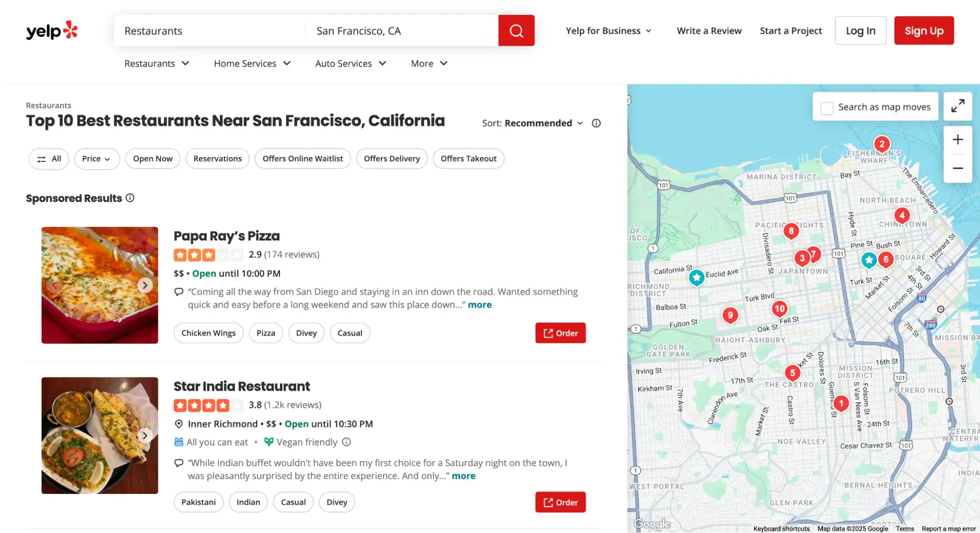Select the Chicken Wings tag
Image resolution: width=980 pixels, height=533 pixels.
(208, 333)
